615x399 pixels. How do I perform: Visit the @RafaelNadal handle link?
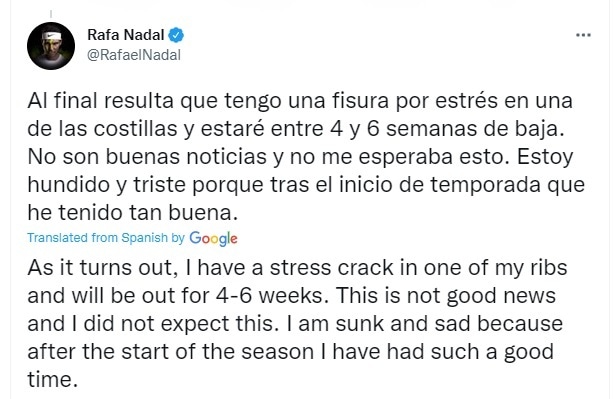134,55
